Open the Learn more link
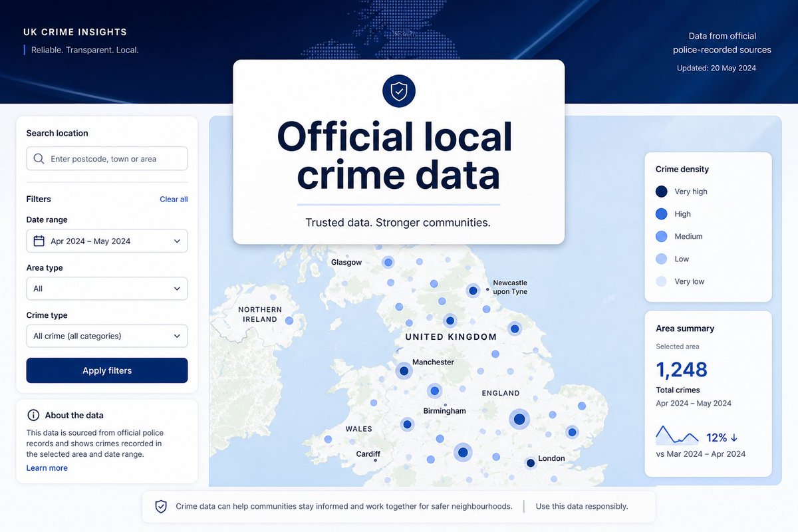Viewport: 798px width, 532px height. tap(47, 467)
